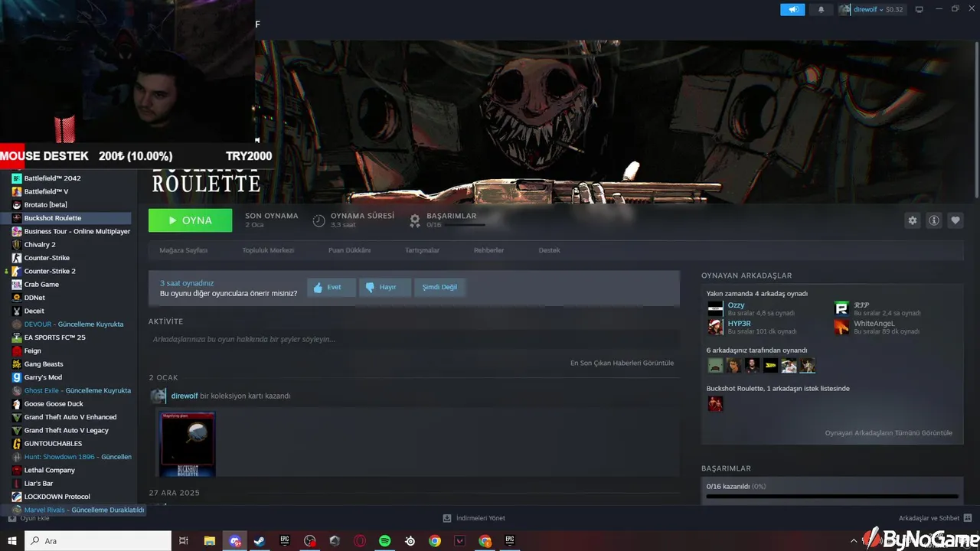Image resolution: width=980 pixels, height=551 pixels.
Task: Select DDNet in library list
Action: [34, 298]
